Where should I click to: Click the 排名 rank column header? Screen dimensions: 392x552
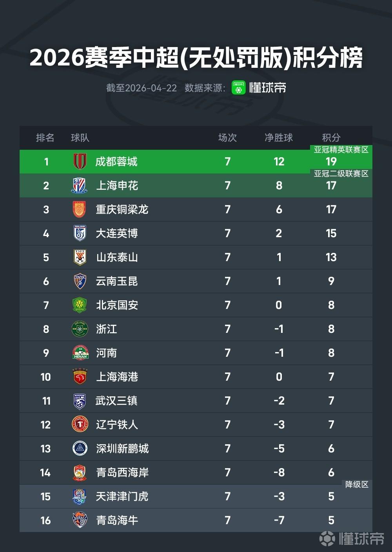tap(45, 138)
